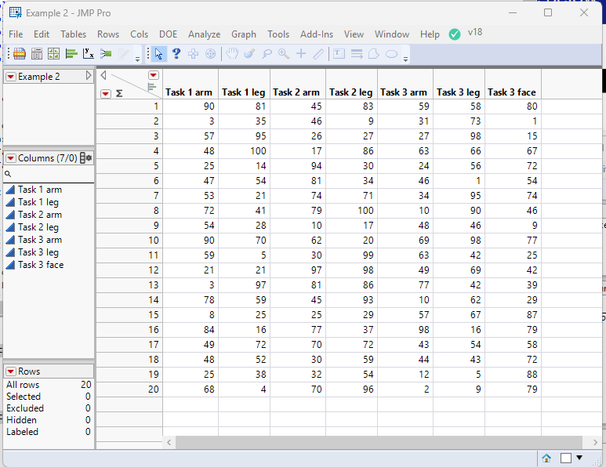Select the Selection cross tool
606x467 pixels.
point(193,54)
